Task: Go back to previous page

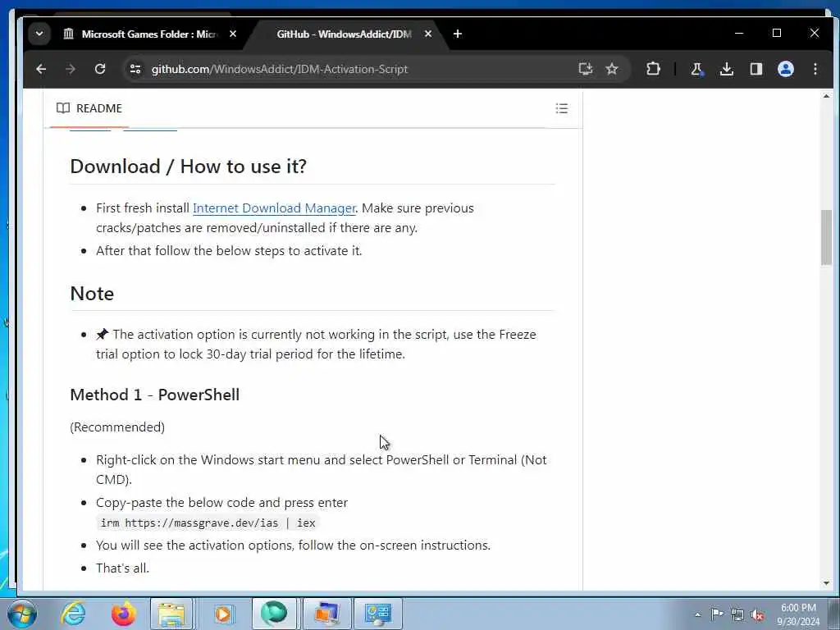Action: [41, 69]
